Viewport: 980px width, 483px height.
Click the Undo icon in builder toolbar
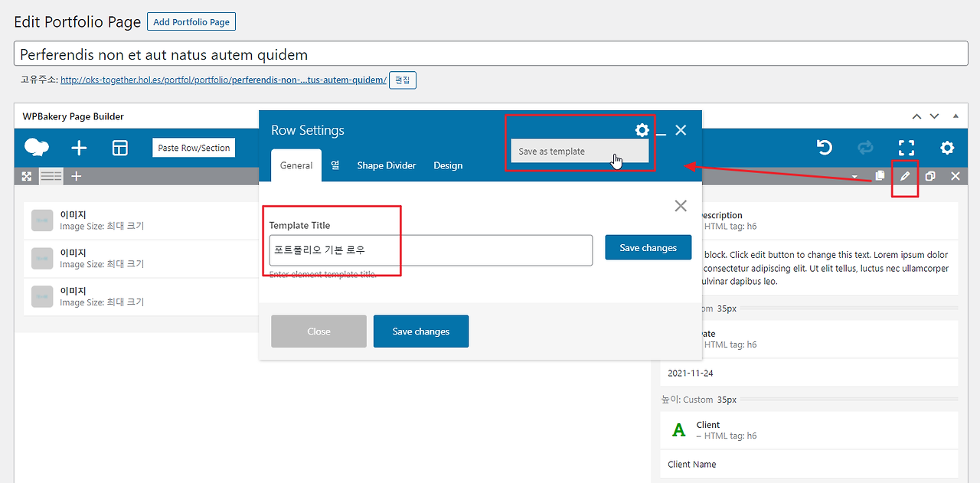coord(825,147)
